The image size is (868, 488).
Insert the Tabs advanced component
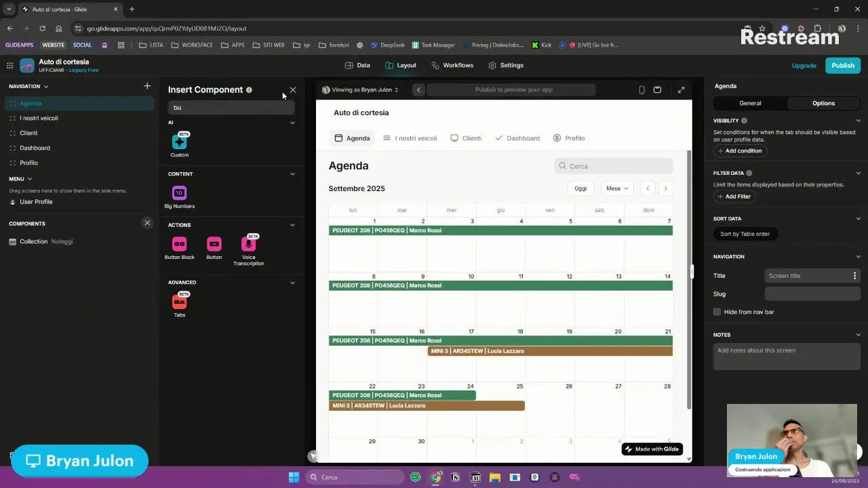coord(180,305)
